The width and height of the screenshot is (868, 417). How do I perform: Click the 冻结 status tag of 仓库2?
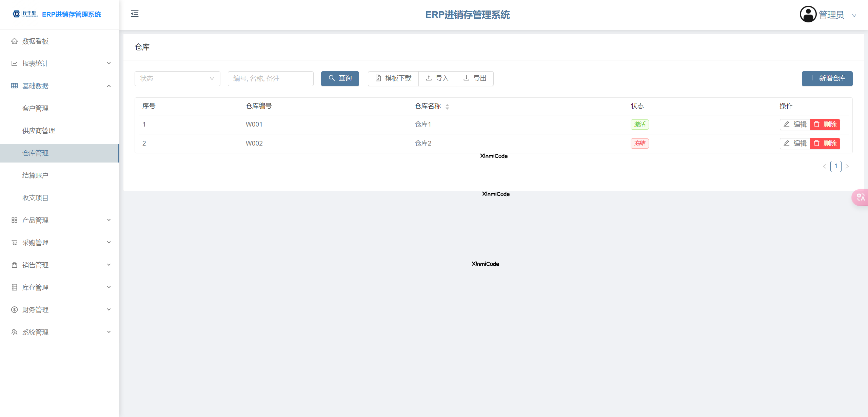[639, 143]
